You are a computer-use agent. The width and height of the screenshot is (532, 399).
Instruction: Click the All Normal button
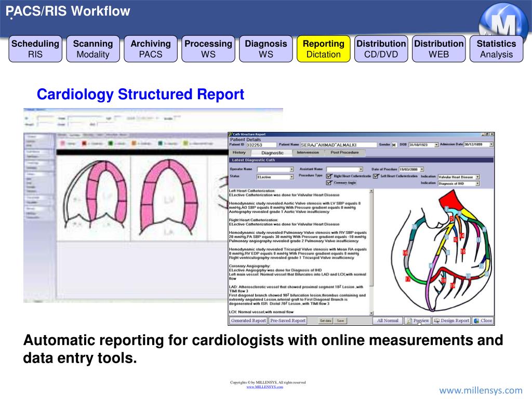[x=388, y=321]
